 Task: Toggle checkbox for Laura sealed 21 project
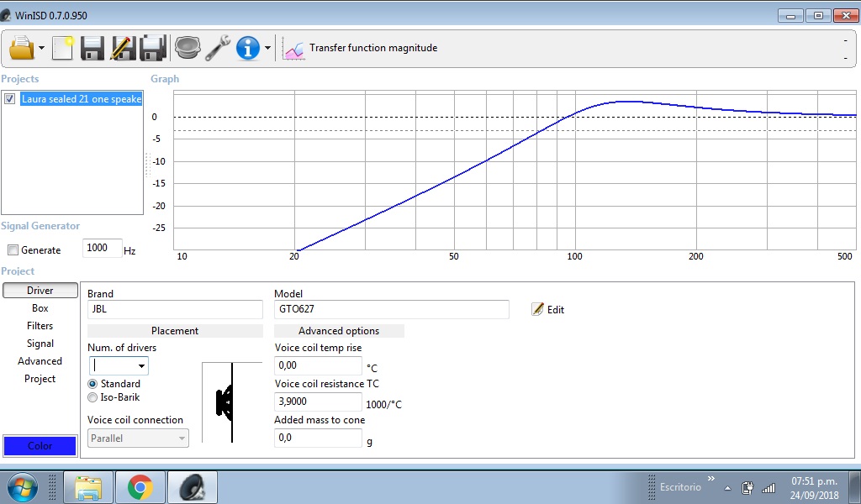click(10, 99)
